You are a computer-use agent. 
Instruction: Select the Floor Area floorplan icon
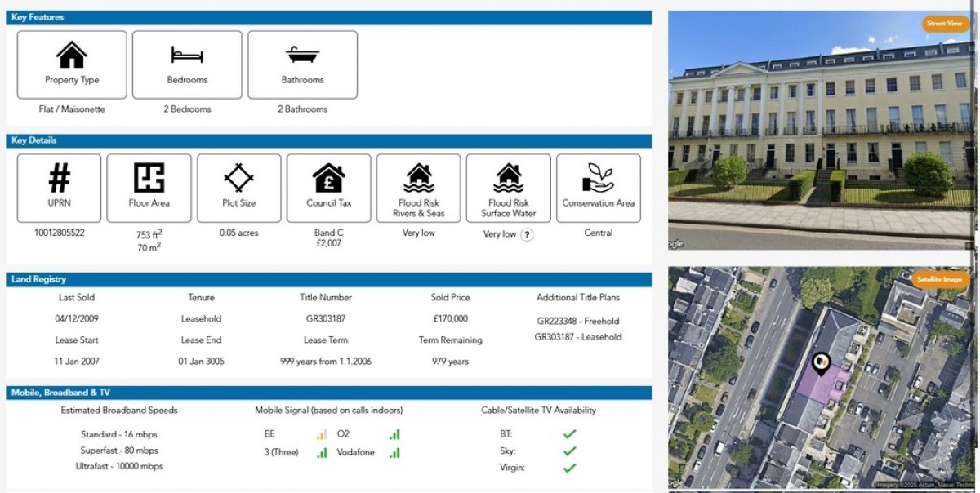pos(149,177)
